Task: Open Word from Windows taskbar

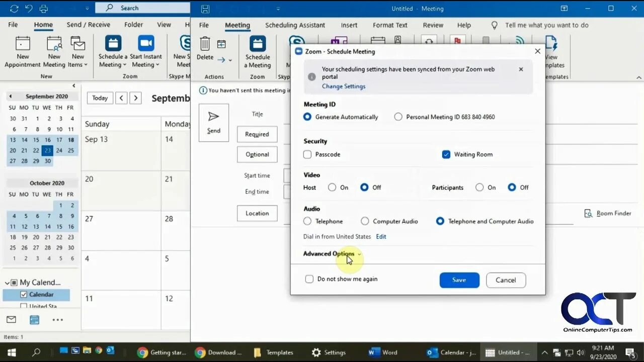Action: tap(383, 352)
